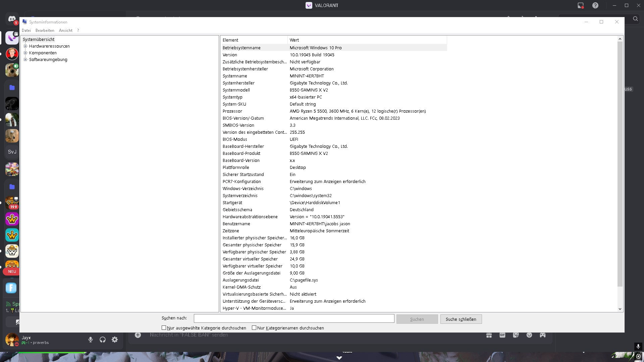The image size is (644, 362).
Task: Enable Nur Kategorienamen durchsuchen checkbox
Action: pos(254,328)
